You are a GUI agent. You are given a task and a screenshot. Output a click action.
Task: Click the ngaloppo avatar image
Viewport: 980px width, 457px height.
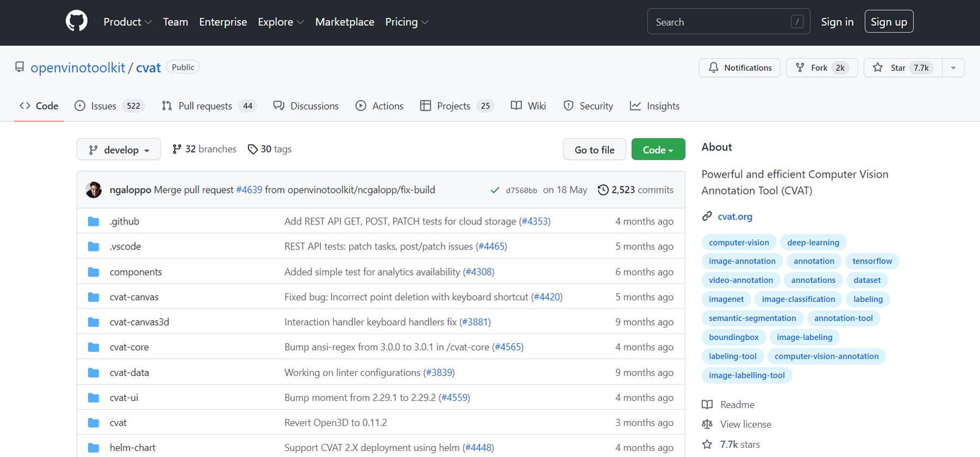point(94,190)
